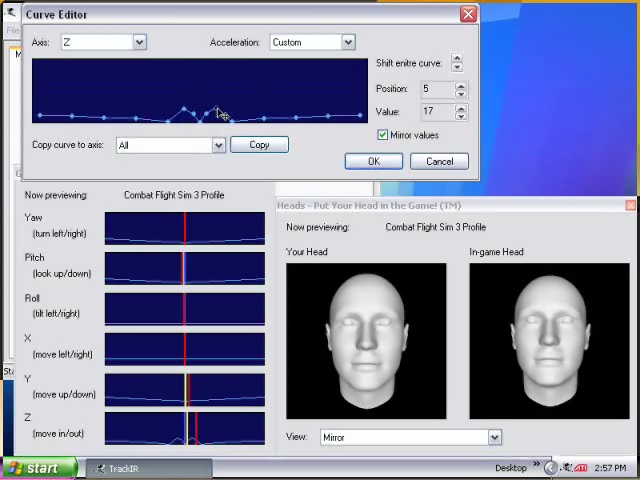Click the Position value field

point(436,89)
